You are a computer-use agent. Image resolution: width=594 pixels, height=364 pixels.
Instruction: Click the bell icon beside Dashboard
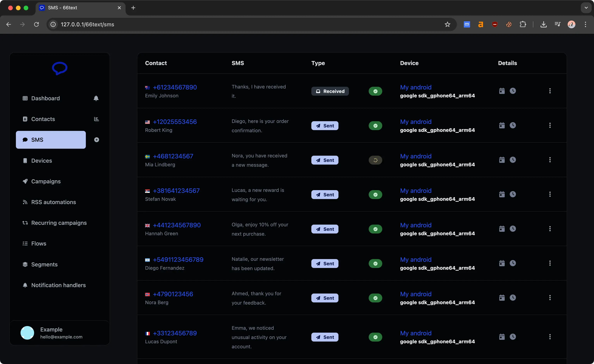point(96,98)
